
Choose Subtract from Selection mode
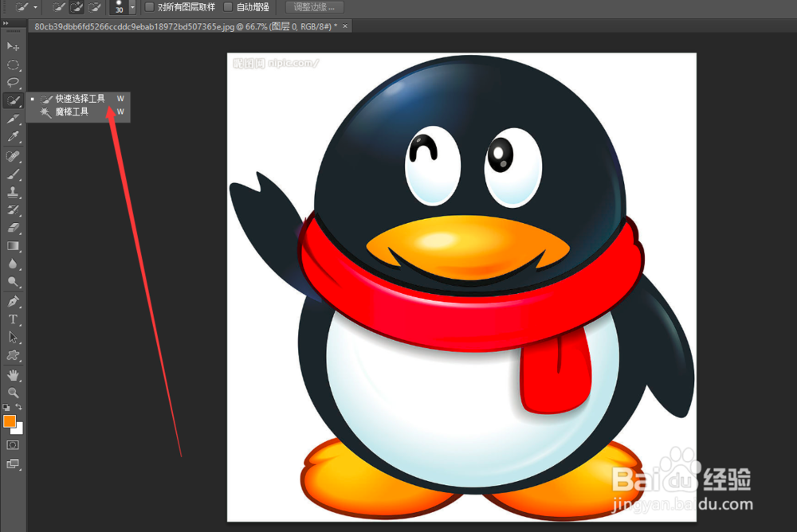coord(94,7)
